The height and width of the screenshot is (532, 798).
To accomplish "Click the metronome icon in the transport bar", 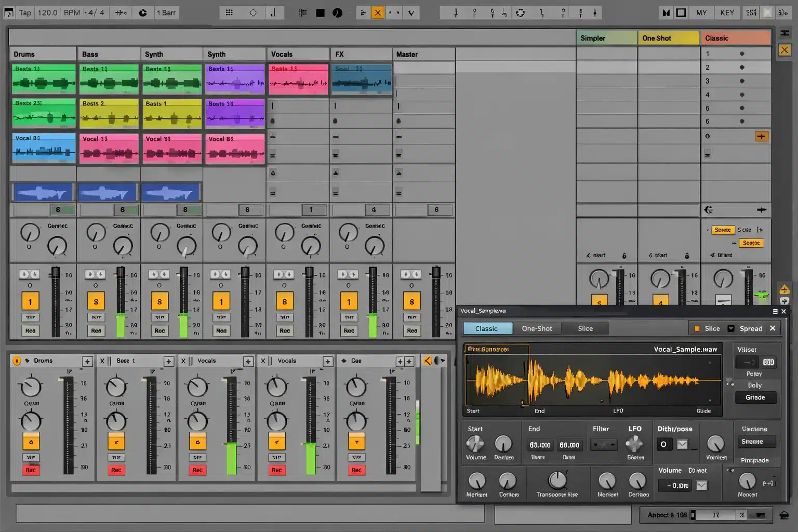I will (143, 12).
